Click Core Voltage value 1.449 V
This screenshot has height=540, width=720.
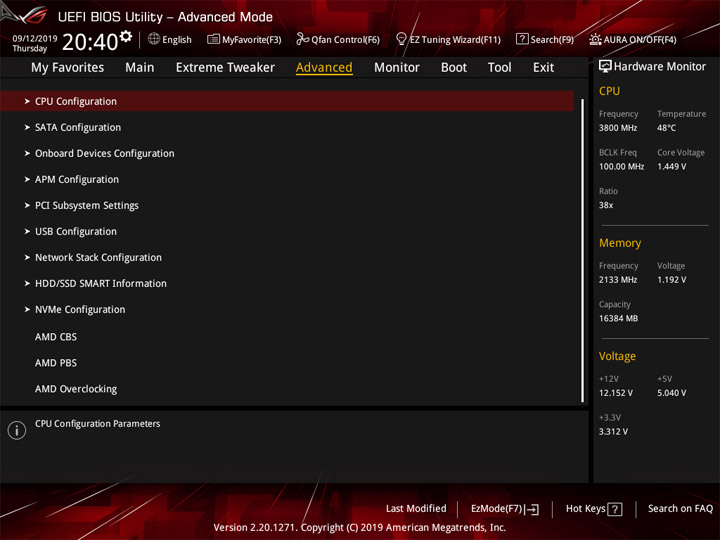pos(671,167)
